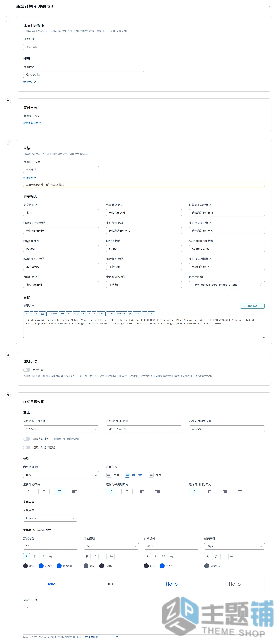Image resolution: width=280 pixels, height=644 pixels.
Task: Toggle underline for 方案标题 font
Action: point(42,557)
